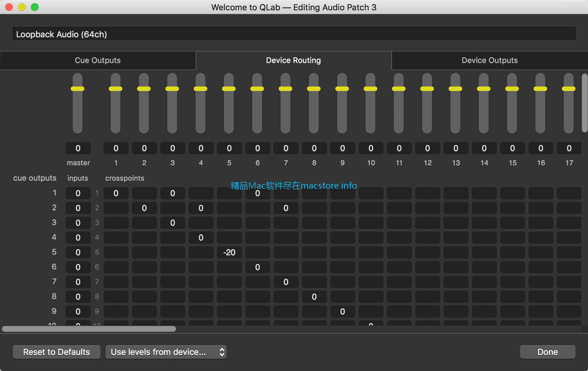Viewport: 588px width, 371px height.
Task: Open the Use levels from device dropdown
Action: [166, 352]
